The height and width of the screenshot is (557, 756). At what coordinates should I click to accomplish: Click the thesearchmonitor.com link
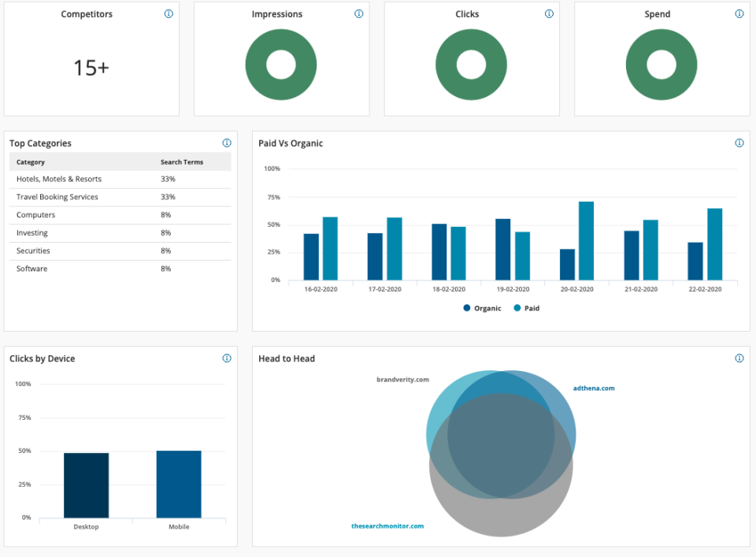[387, 526]
